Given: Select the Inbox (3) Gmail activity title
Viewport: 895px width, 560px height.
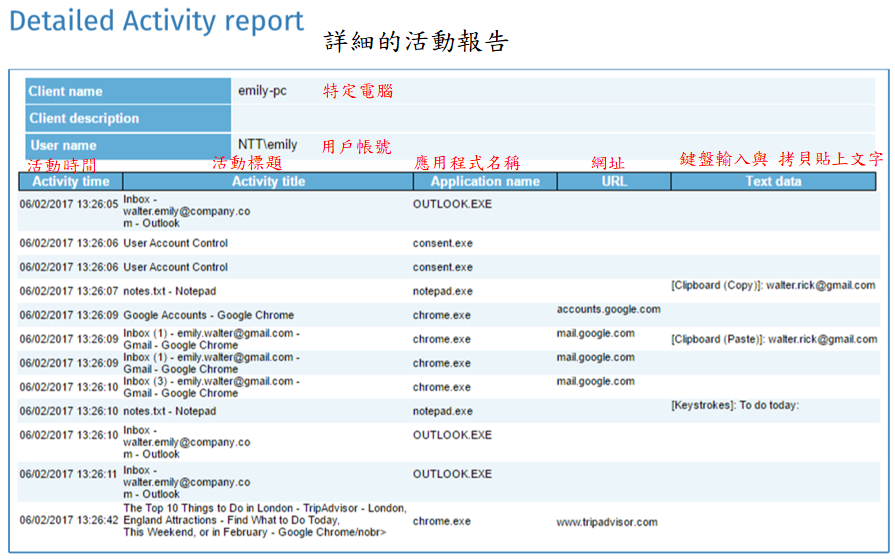Looking at the screenshot, I should click(x=211, y=387).
